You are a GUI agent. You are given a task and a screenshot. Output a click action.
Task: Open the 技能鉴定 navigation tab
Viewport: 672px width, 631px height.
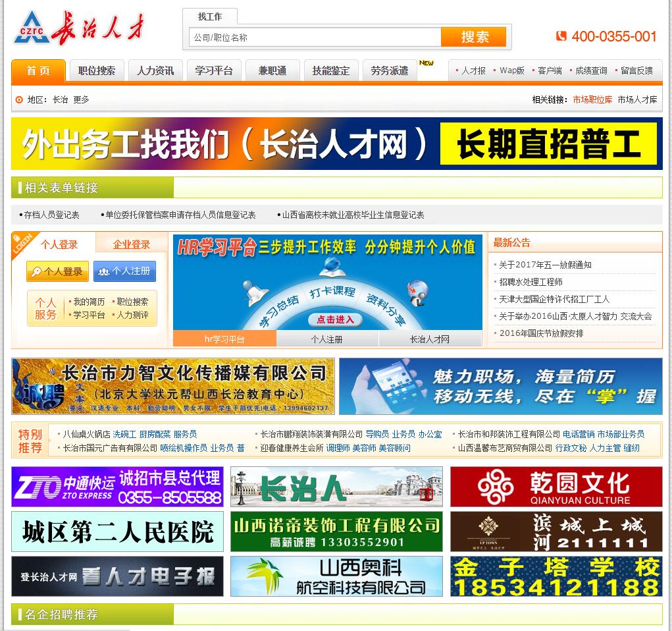click(331, 70)
